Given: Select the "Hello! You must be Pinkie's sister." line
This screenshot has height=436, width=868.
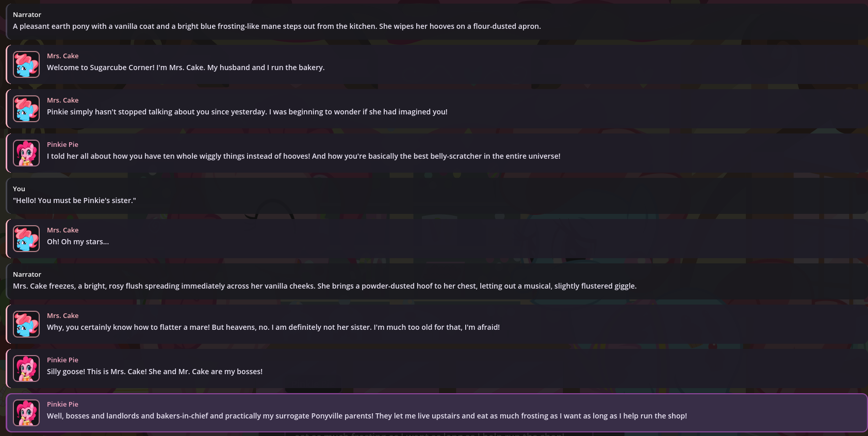Looking at the screenshot, I should [74, 200].
